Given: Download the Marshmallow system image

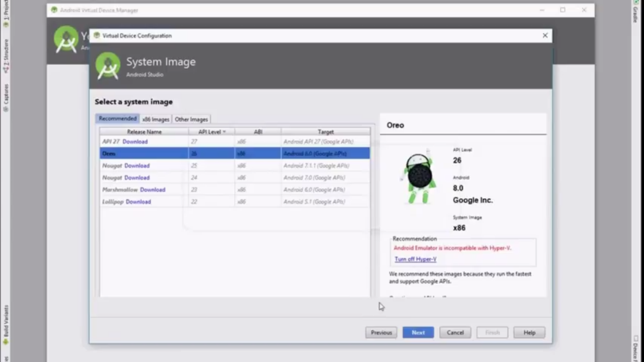Looking at the screenshot, I should pos(152,190).
